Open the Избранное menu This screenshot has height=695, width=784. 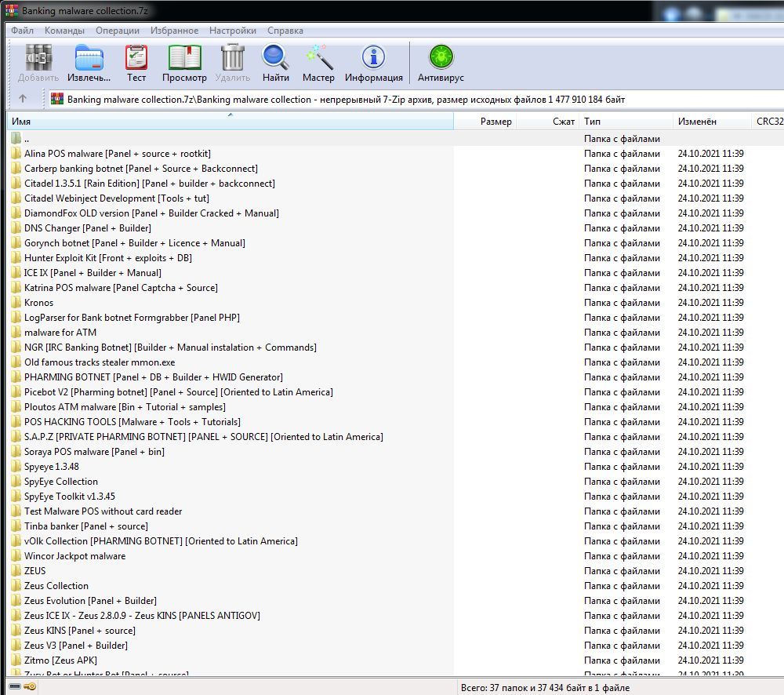[175, 31]
